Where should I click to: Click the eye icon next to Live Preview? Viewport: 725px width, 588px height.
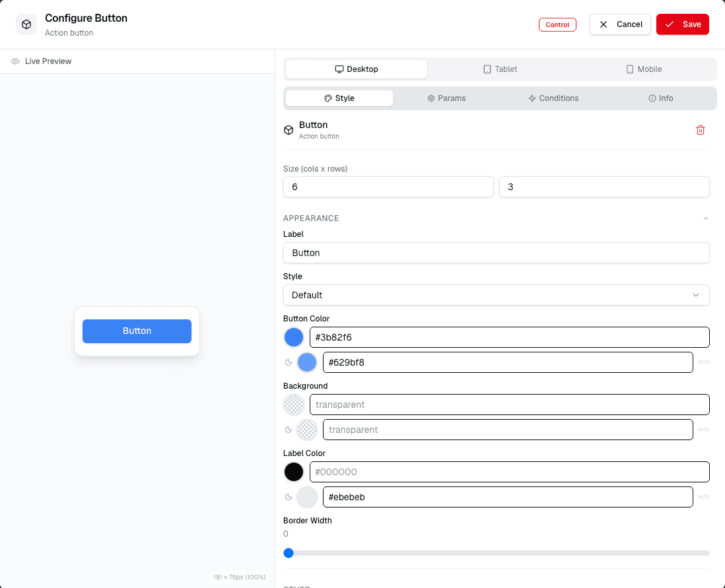(15, 61)
